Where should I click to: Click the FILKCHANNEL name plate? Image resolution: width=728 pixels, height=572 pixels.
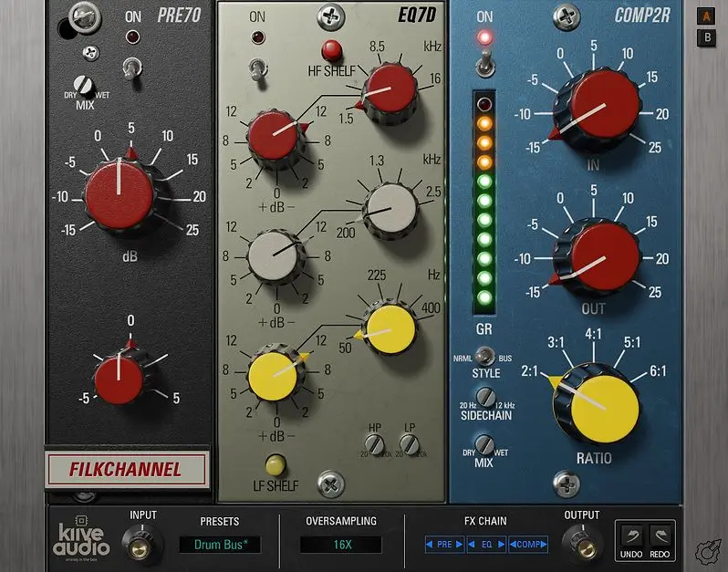pos(126,470)
